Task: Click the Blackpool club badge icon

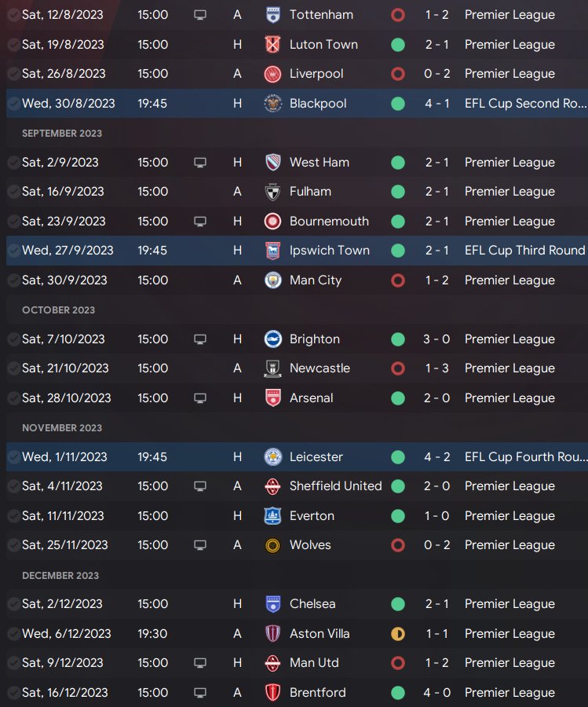Action: click(272, 104)
